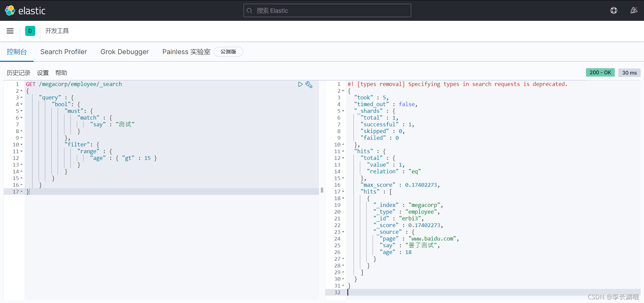Collapse response "total" fold at line 12
The width and height of the screenshot is (644, 303).
343,158
